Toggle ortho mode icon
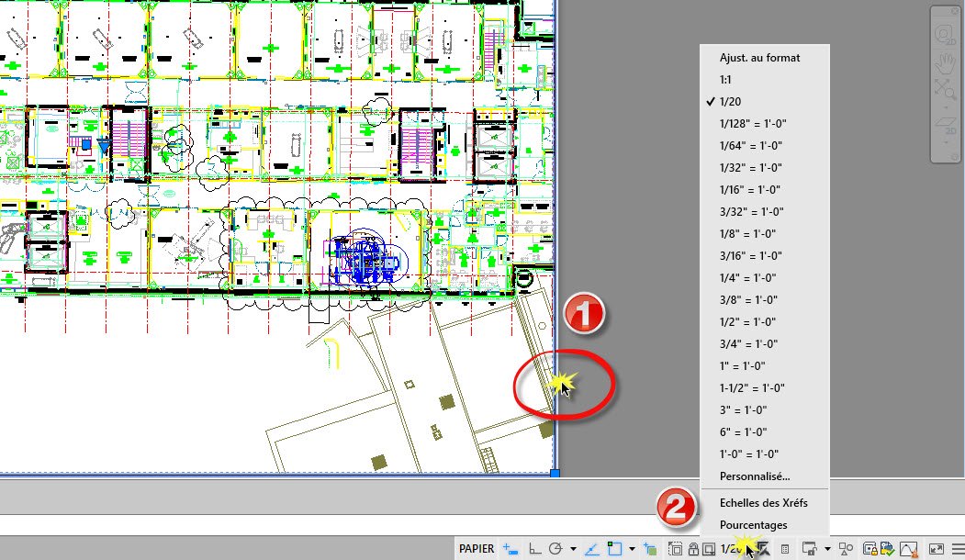The height and width of the screenshot is (560, 965). 534,548
